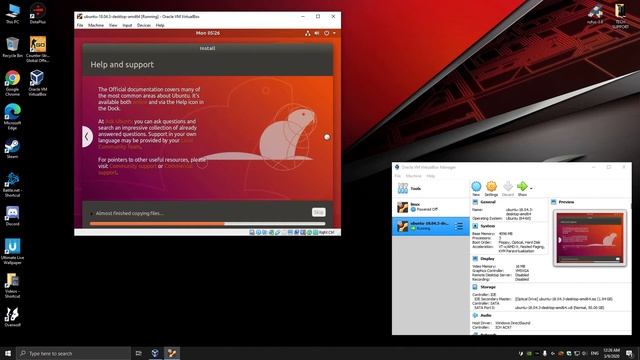Switch to running VM taskbar icon
640x360 pixels.
[x=172, y=353]
